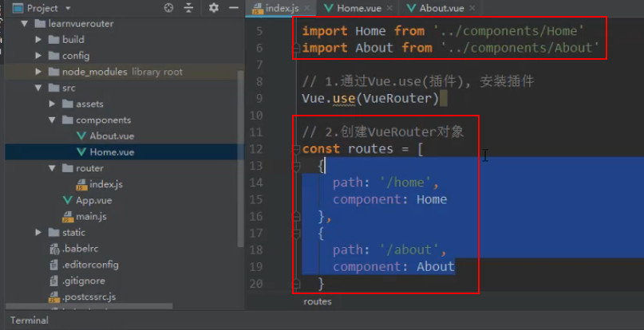Toggle code fold marker on line 6
The height and width of the screenshot is (330, 644).
coord(296,48)
